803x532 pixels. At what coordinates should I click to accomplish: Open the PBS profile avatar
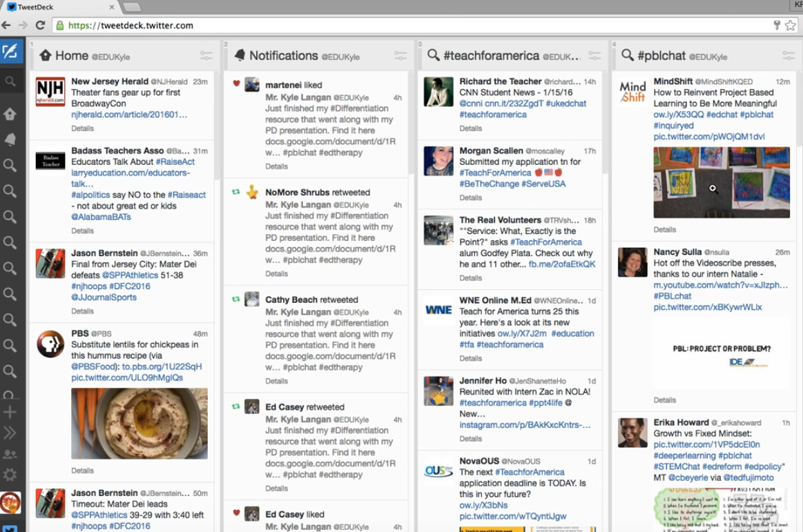50,344
